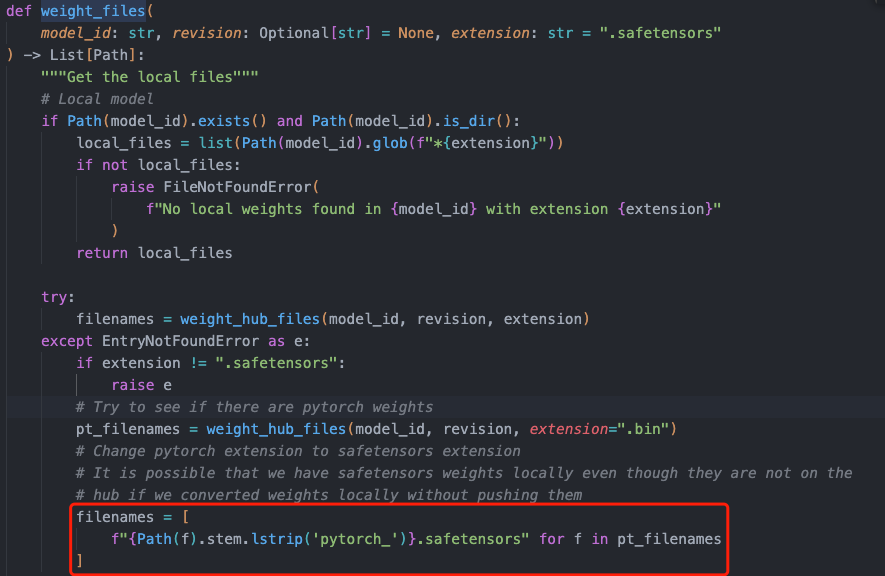Click the weight_files function name

[x=93, y=11]
